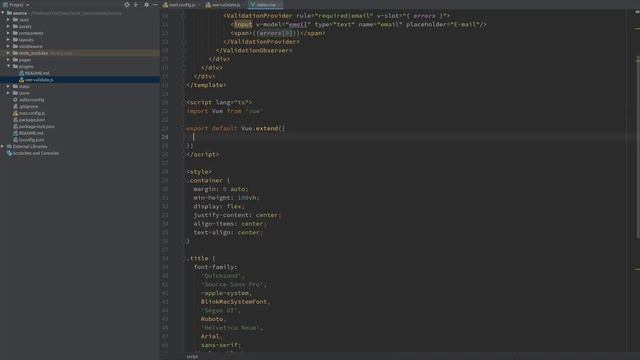Click the pages folder icon
Screen dimensions: 640x360
15,60
